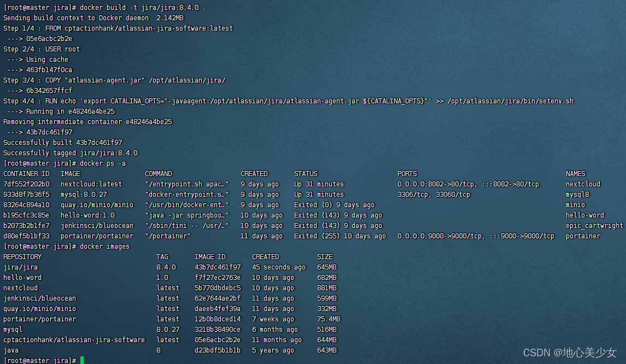Select the layer hash 463fb147f0ca

click(x=49, y=70)
